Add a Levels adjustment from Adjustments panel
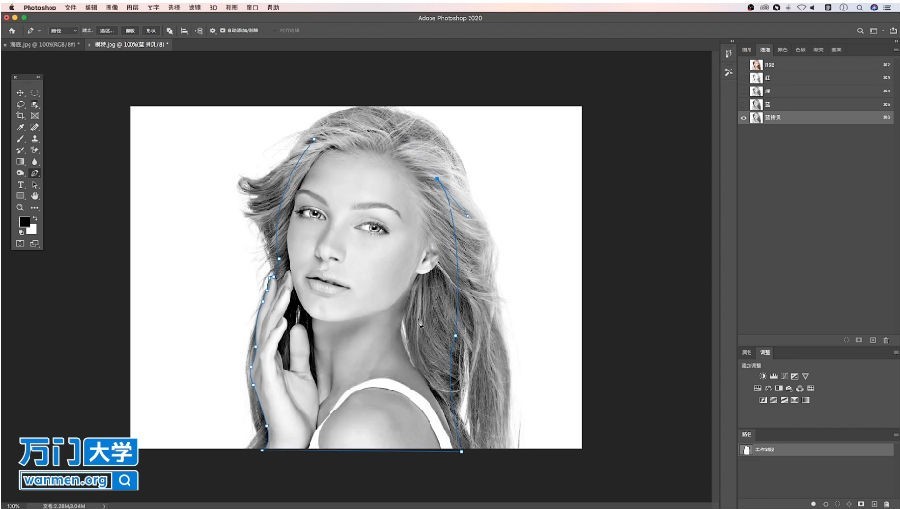 (773, 376)
